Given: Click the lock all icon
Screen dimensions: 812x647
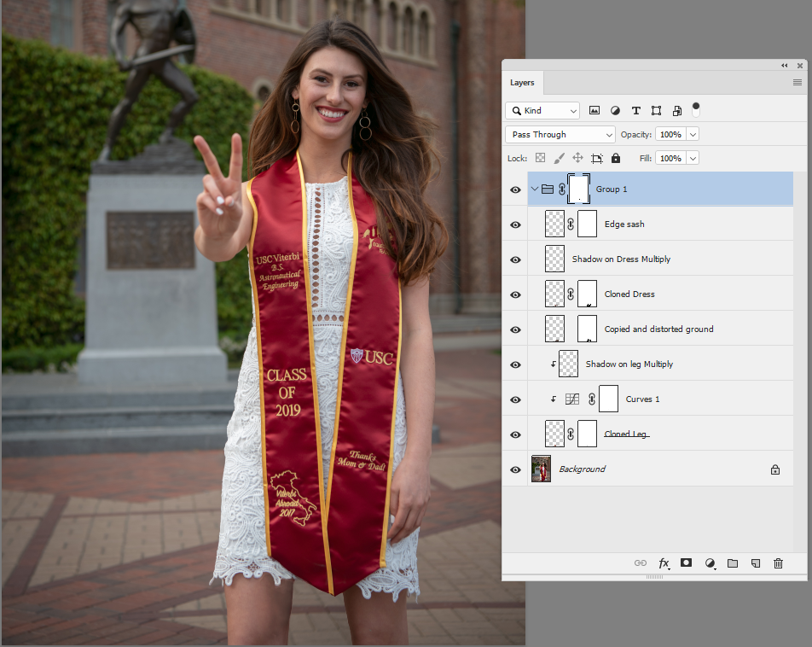Looking at the screenshot, I should coord(616,158).
